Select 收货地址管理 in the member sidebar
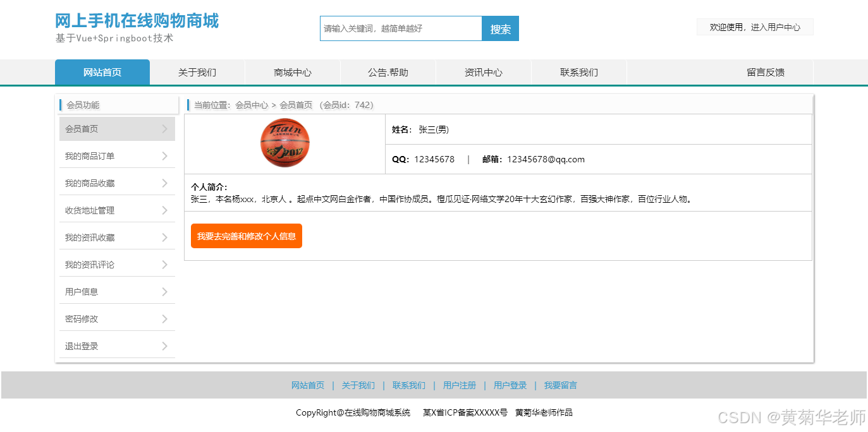This screenshot has width=868, height=432. click(117, 210)
